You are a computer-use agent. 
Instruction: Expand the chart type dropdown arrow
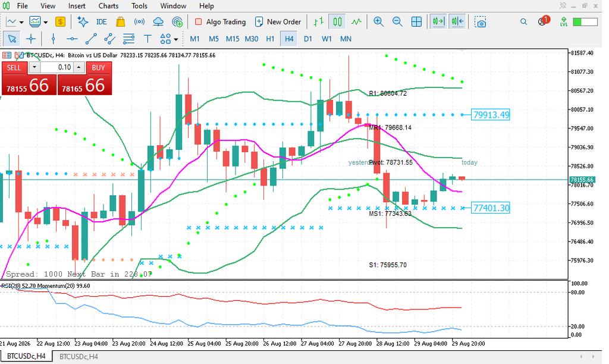(21, 22)
